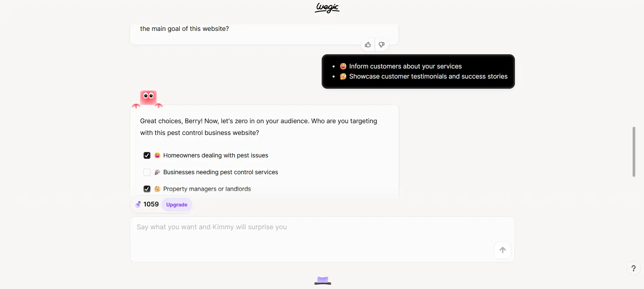The image size is (644, 289).
Task: Uncheck Property managers or landlords
Action: click(147, 189)
